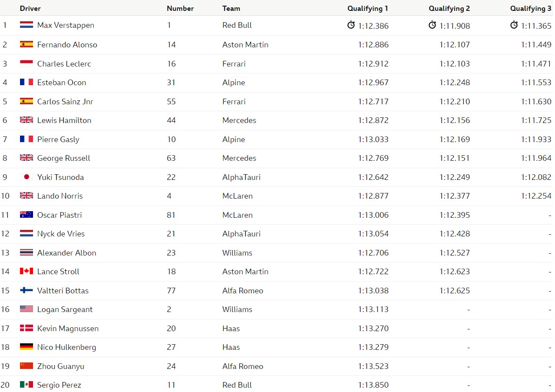Click the Team column header
This screenshot has height=392, width=555.
(231, 8)
